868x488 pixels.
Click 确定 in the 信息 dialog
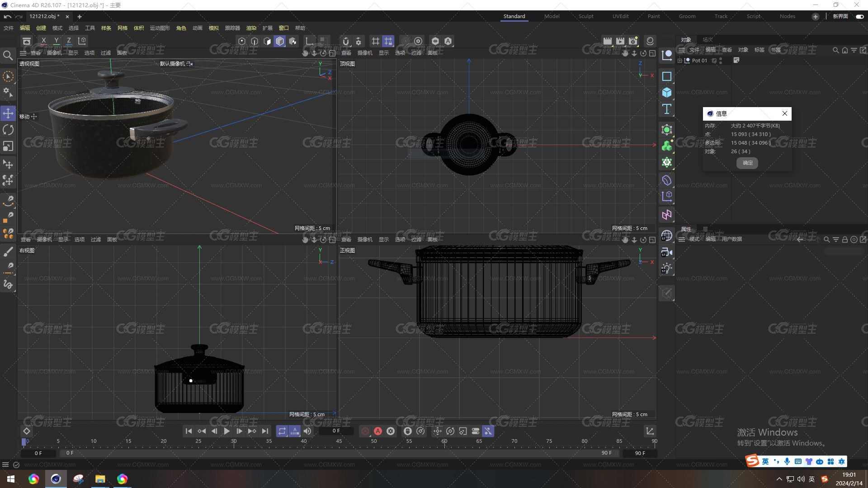[747, 163]
